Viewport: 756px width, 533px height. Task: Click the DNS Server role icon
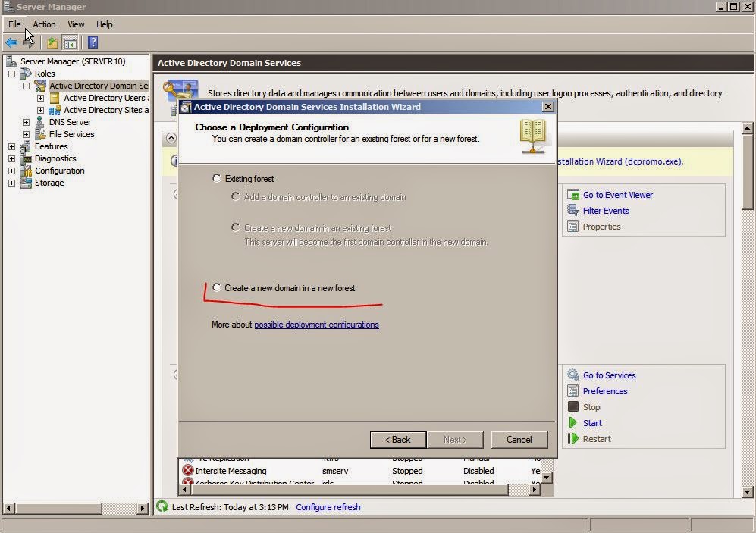point(40,122)
